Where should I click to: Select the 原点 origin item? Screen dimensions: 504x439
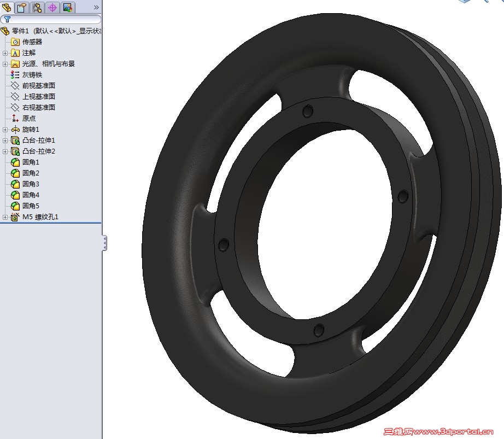pyautogui.click(x=29, y=118)
